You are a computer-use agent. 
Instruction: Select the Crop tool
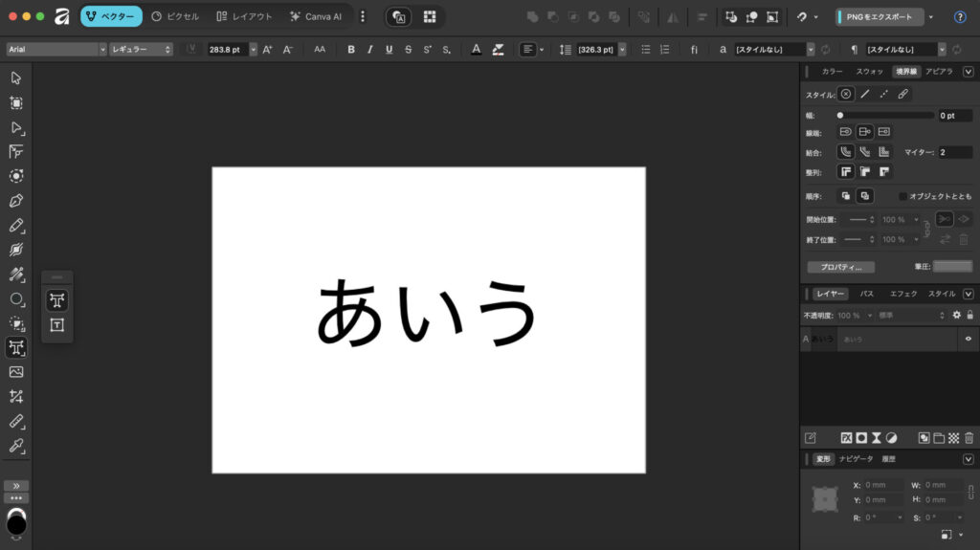[16, 396]
